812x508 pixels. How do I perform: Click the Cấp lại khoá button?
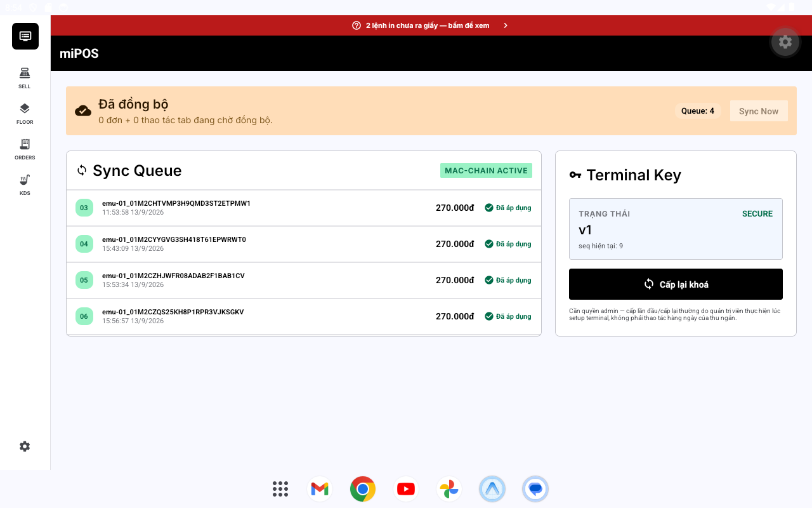tap(676, 284)
